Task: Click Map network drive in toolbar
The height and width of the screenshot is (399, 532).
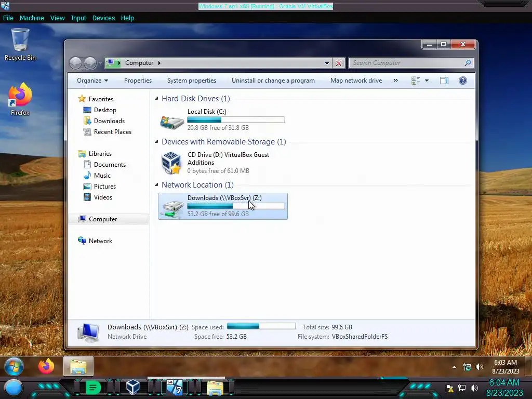Action: [356, 81]
